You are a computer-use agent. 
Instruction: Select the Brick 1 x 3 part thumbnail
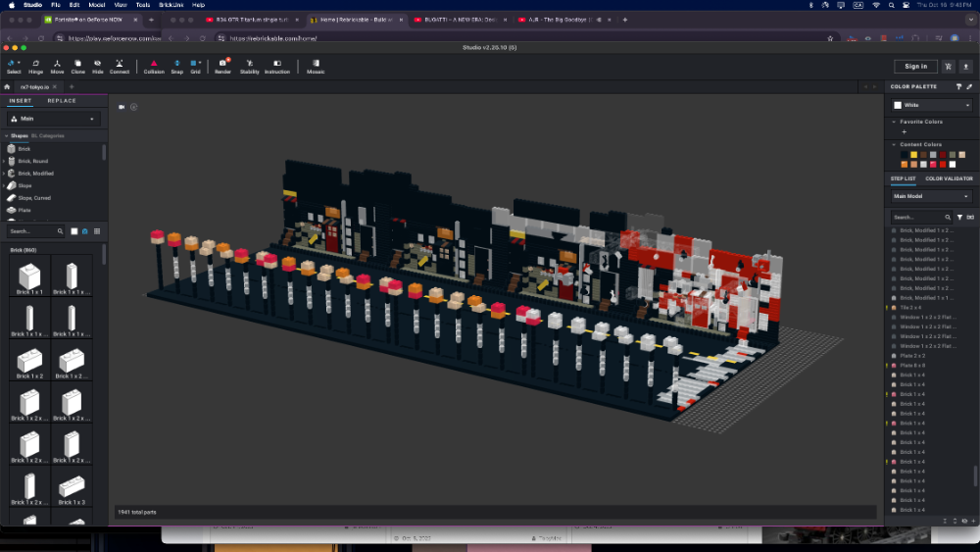pyautogui.click(x=72, y=486)
